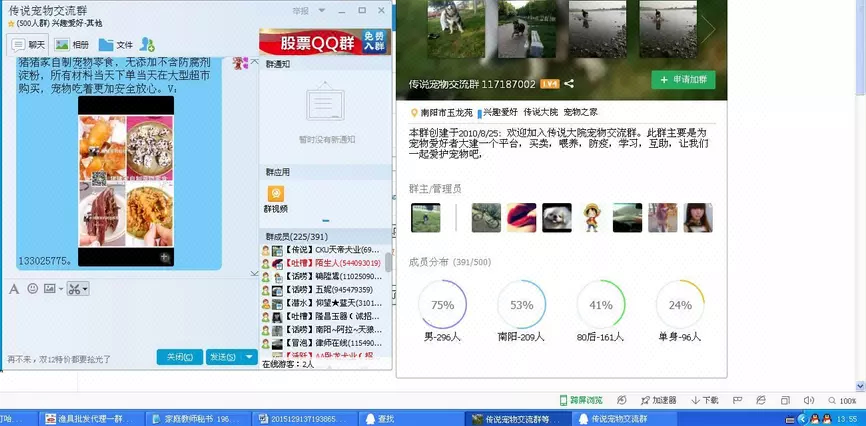Open the husky dog photo thumbnail

click(x=455, y=29)
